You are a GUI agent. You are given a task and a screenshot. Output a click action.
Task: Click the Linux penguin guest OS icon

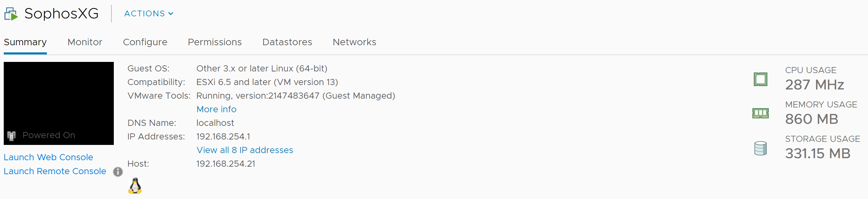pyautogui.click(x=135, y=186)
